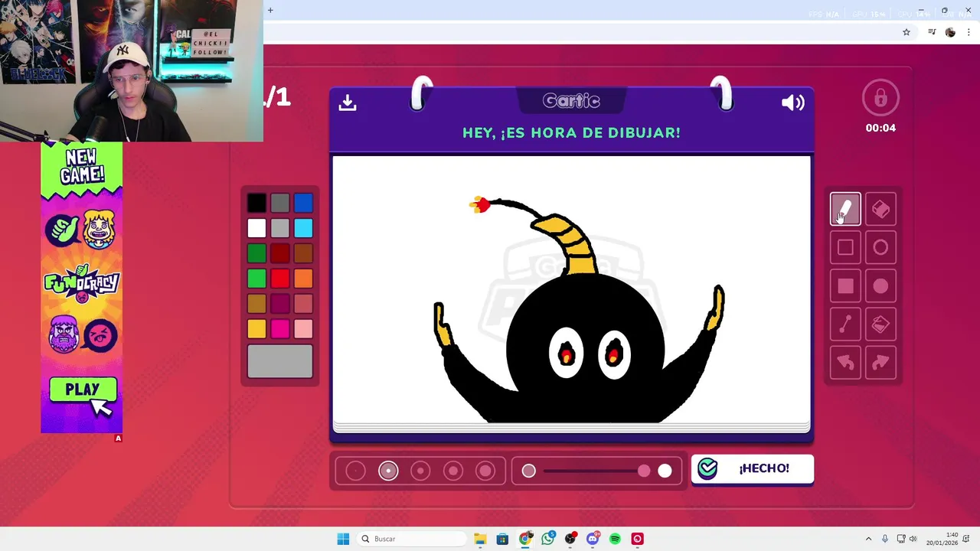Pick the dark magenta color swatch
The height and width of the screenshot is (551, 980).
point(280,304)
